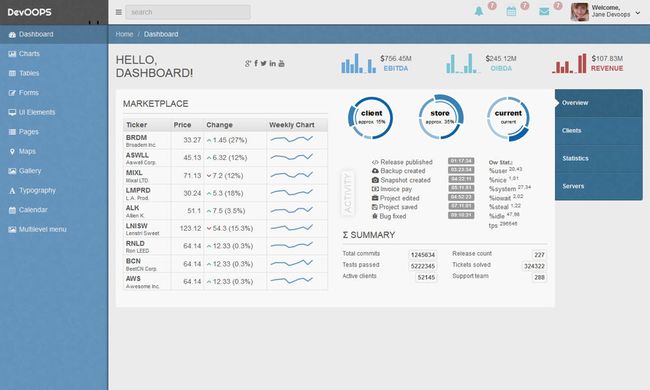
Task: Open Maps in the sidebar
Action: 54,151
